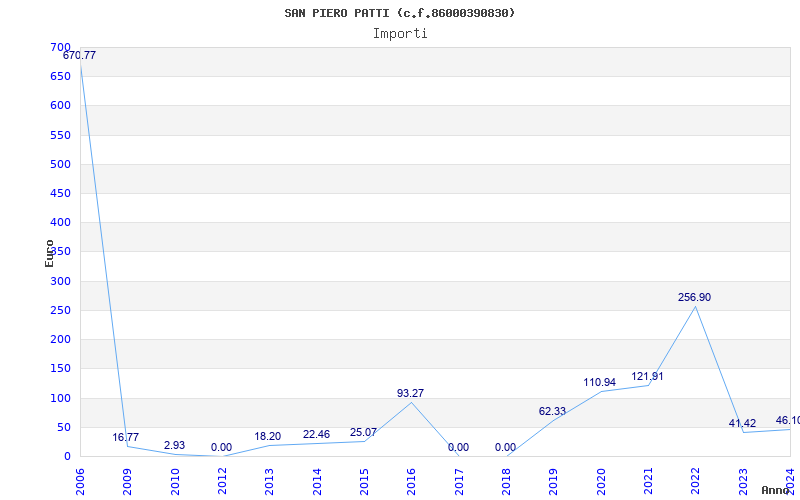
Task: Click the 0.00 label above 2018
Action: 505,447
